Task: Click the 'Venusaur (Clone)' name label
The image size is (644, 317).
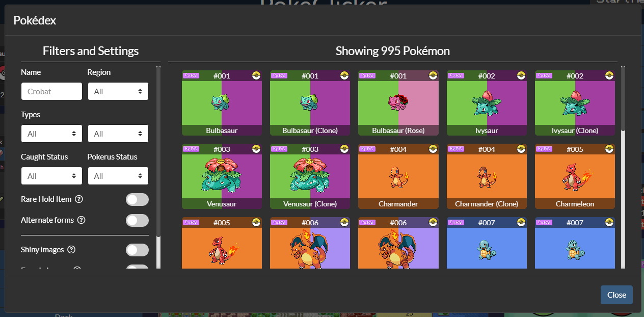Action: 310,204
